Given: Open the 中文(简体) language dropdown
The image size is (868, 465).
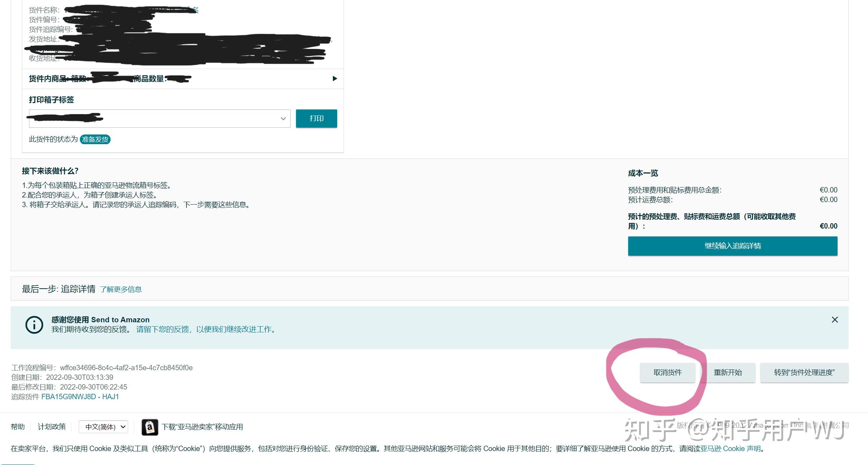Looking at the screenshot, I should (x=103, y=427).
